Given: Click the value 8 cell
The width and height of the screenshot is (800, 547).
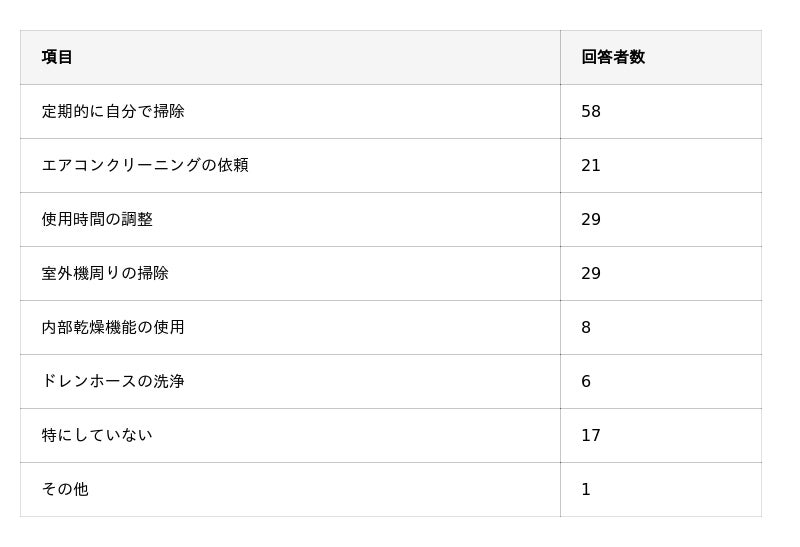Looking at the screenshot, I should pos(586,328).
